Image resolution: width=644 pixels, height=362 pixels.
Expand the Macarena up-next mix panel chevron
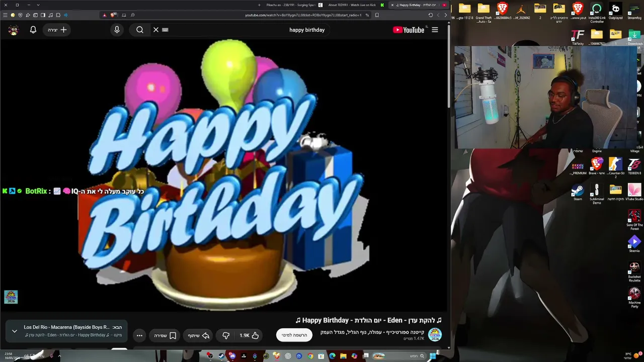point(15,331)
